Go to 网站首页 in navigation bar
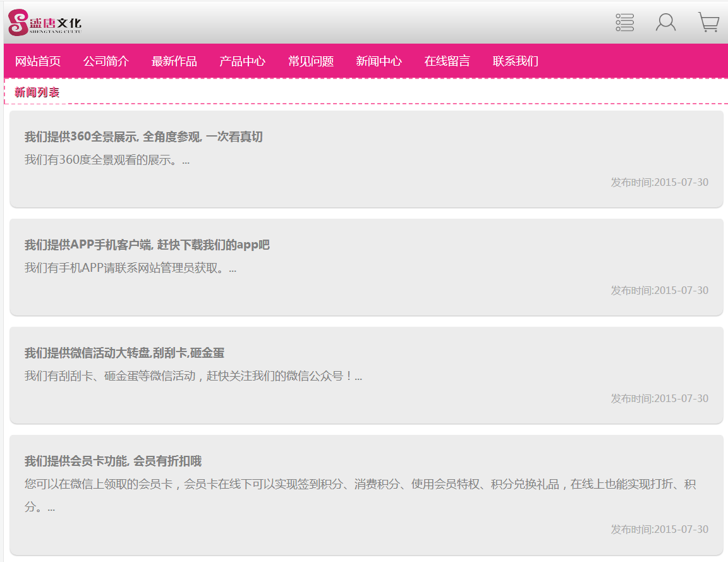 [x=38, y=61]
